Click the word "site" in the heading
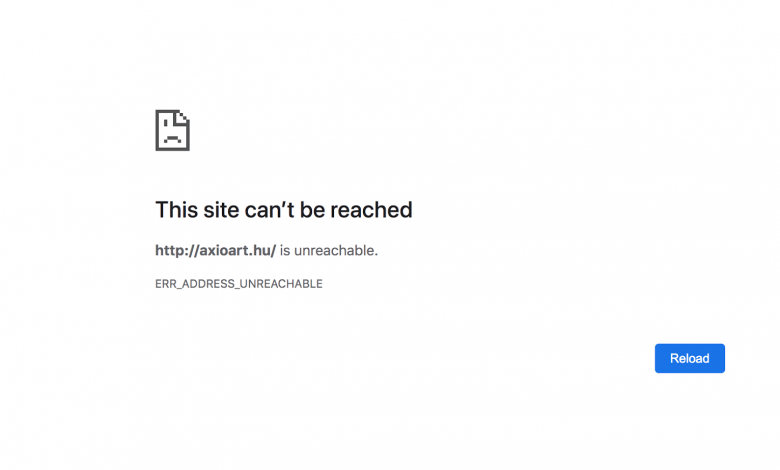The width and height of the screenshot is (780, 470). click(221, 209)
